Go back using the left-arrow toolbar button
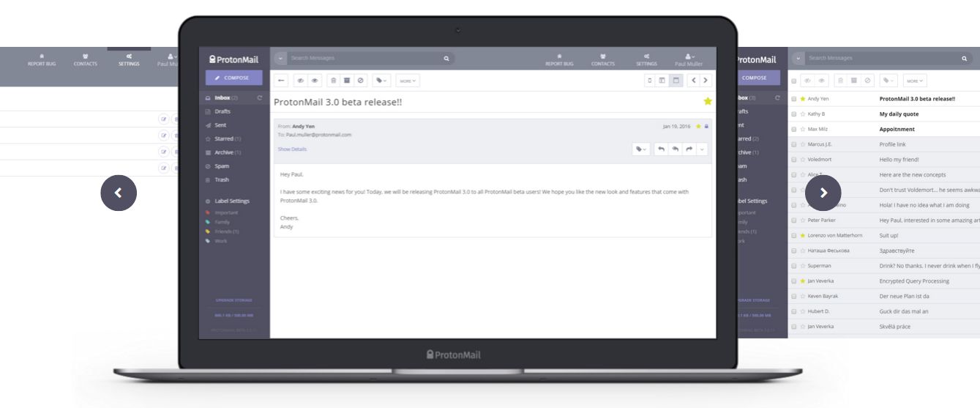The height and width of the screenshot is (408, 980). click(x=281, y=81)
